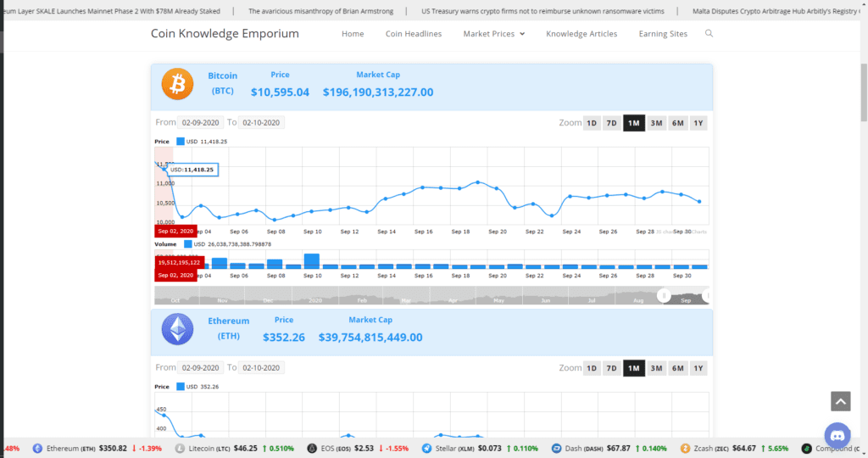Select 6M zoom on Ethereum chart
This screenshot has height=458, width=868.
click(x=678, y=368)
